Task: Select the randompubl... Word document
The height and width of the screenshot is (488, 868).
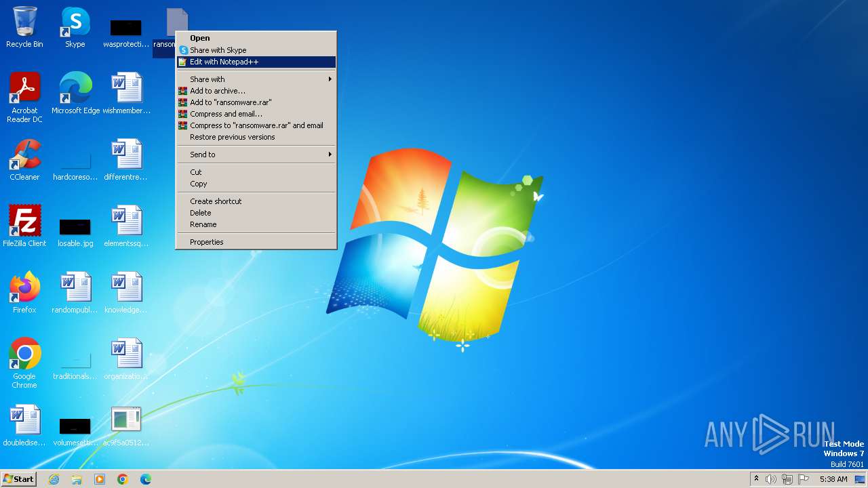Action: [x=75, y=292]
